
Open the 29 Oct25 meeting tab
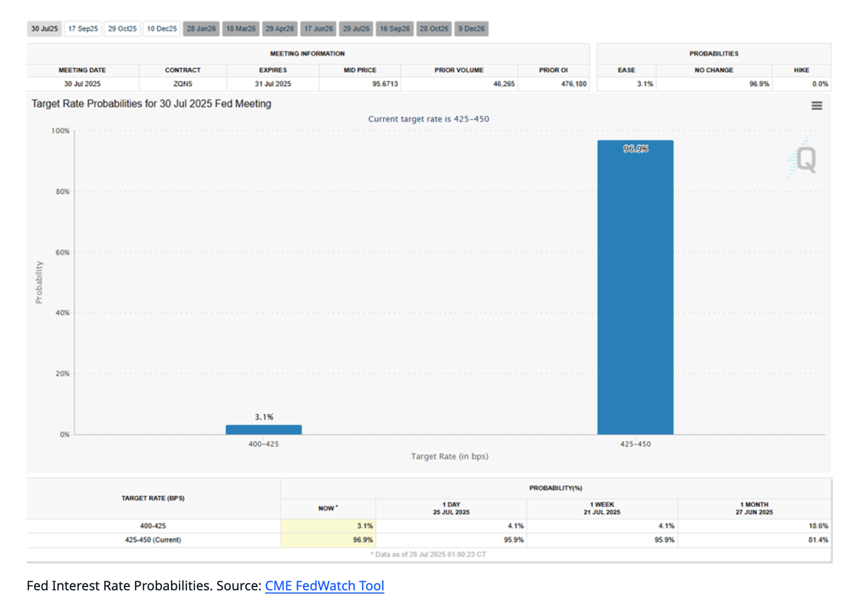point(123,29)
